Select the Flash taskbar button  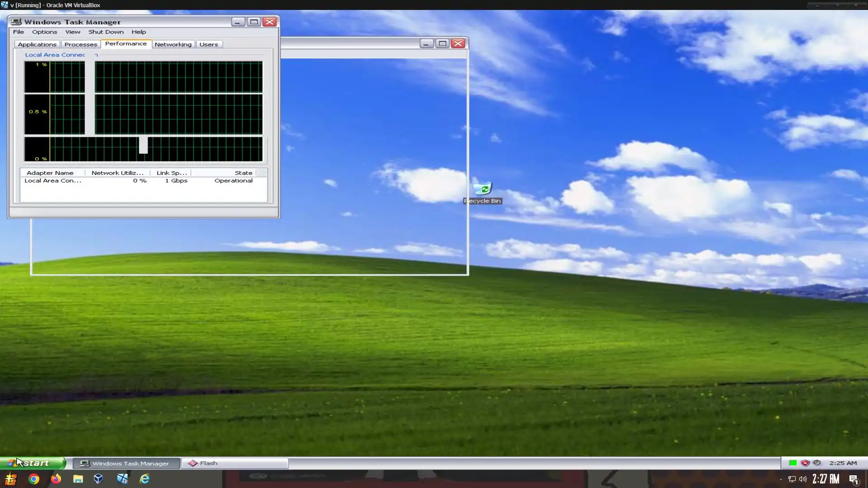click(234, 463)
